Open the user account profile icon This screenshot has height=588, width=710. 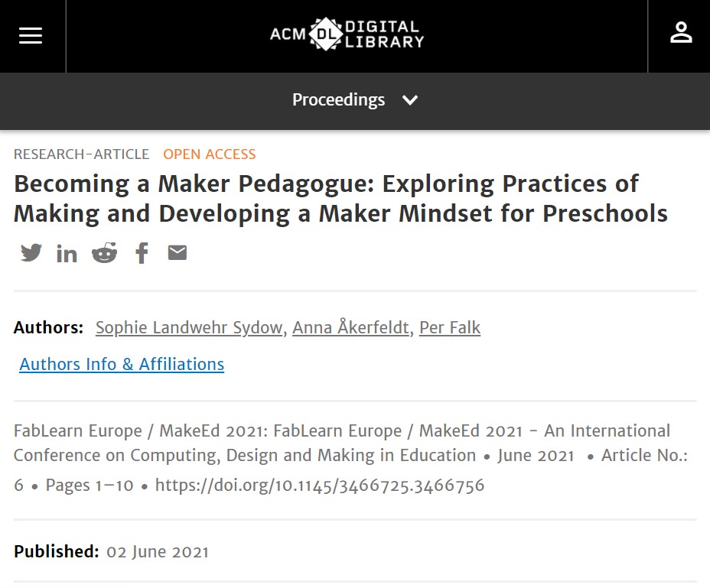tap(681, 33)
